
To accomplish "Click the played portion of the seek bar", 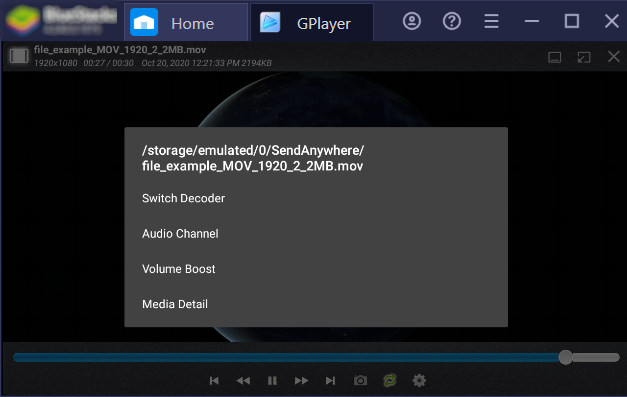I will point(286,357).
